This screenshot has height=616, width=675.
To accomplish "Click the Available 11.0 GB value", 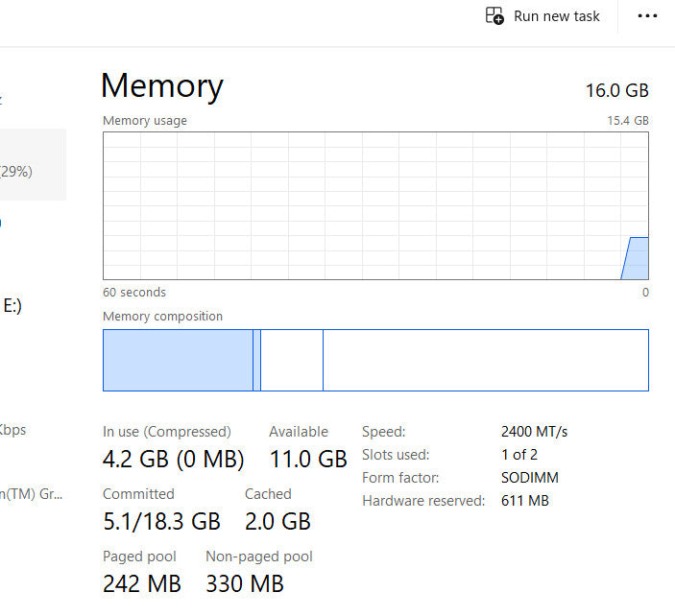I will (x=308, y=460).
